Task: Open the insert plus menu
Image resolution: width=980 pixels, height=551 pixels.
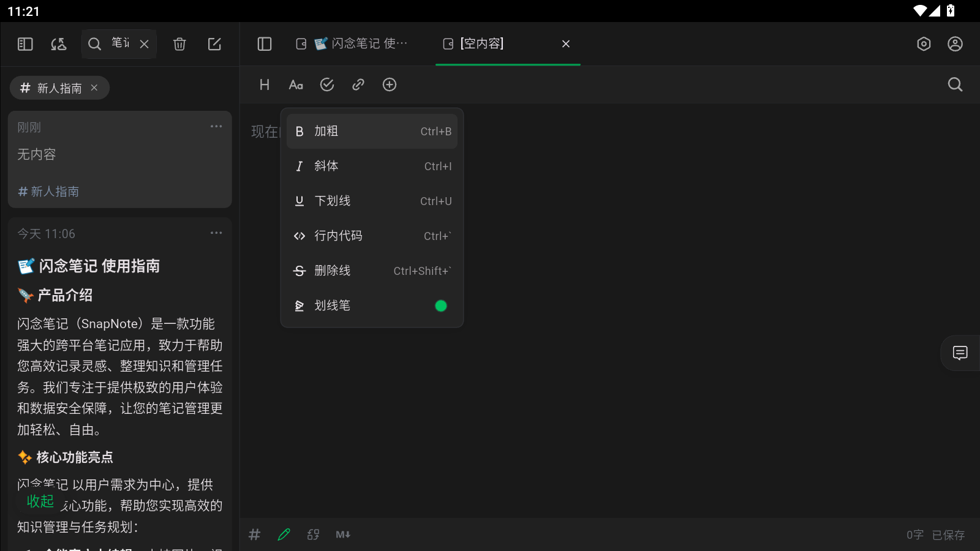Action: (390, 84)
